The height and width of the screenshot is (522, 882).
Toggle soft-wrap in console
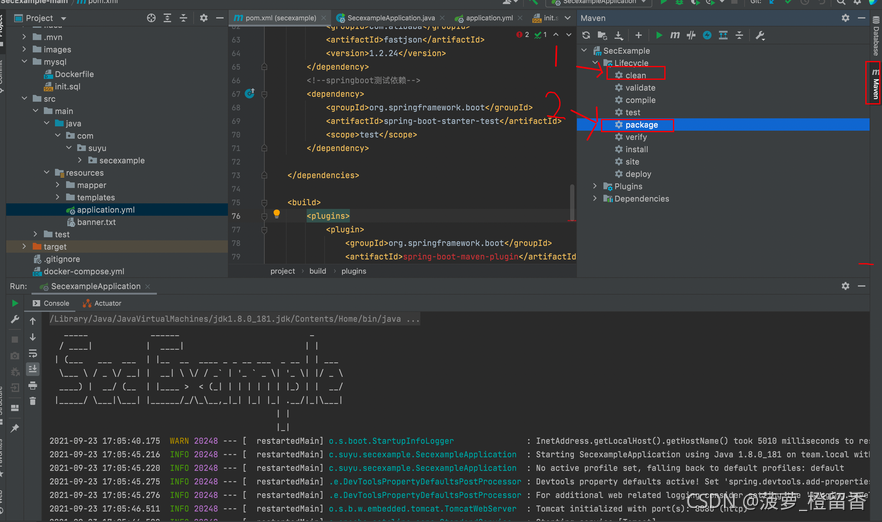coord(33,353)
